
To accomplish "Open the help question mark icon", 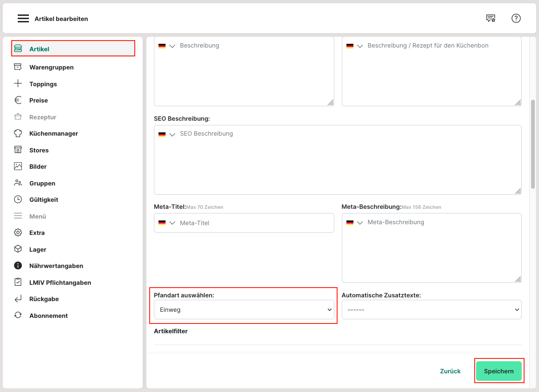I will pos(516,19).
